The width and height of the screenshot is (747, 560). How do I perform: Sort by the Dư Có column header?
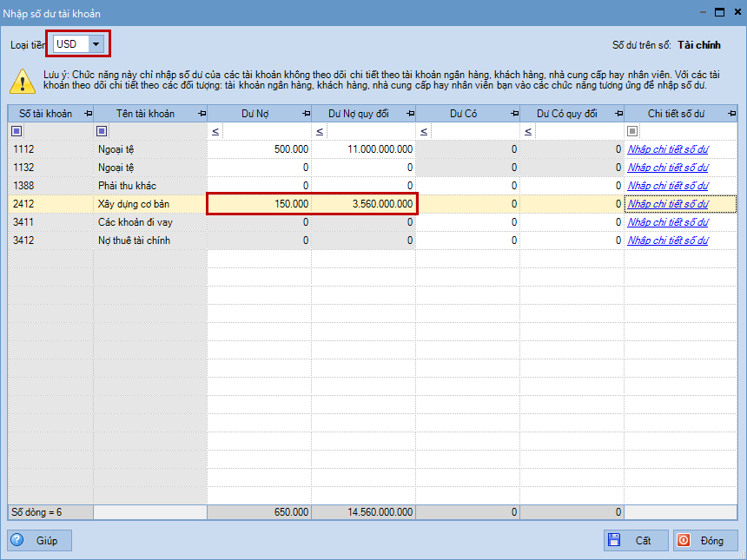(460, 114)
